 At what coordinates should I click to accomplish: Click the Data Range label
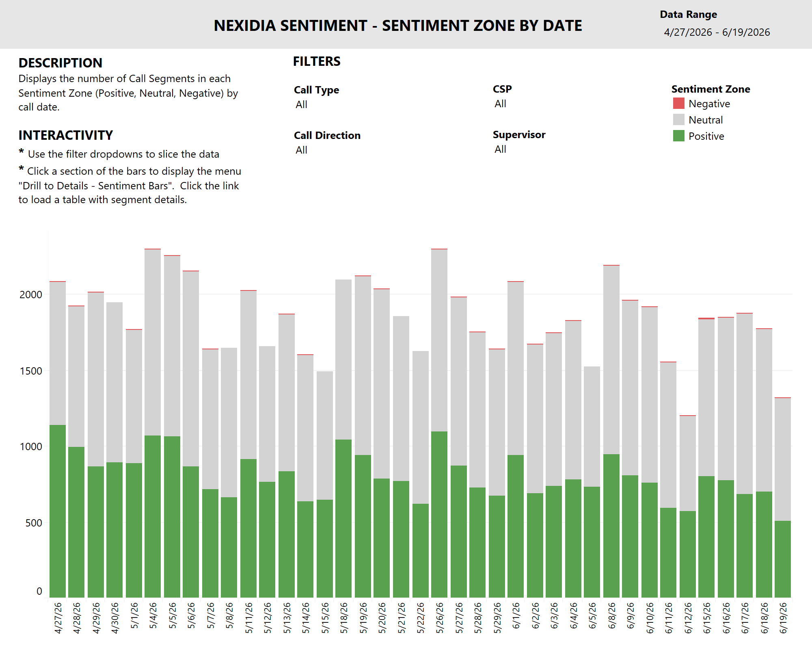689,14
